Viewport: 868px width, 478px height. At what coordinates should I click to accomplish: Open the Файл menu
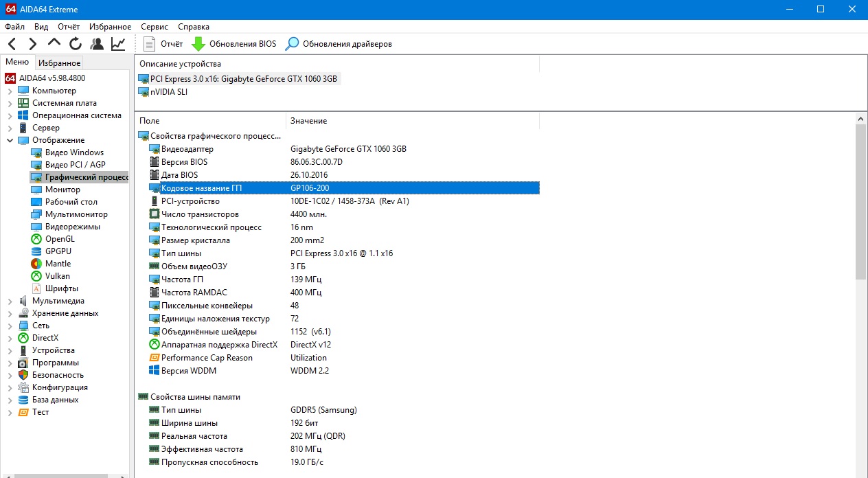click(x=14, y=27)
